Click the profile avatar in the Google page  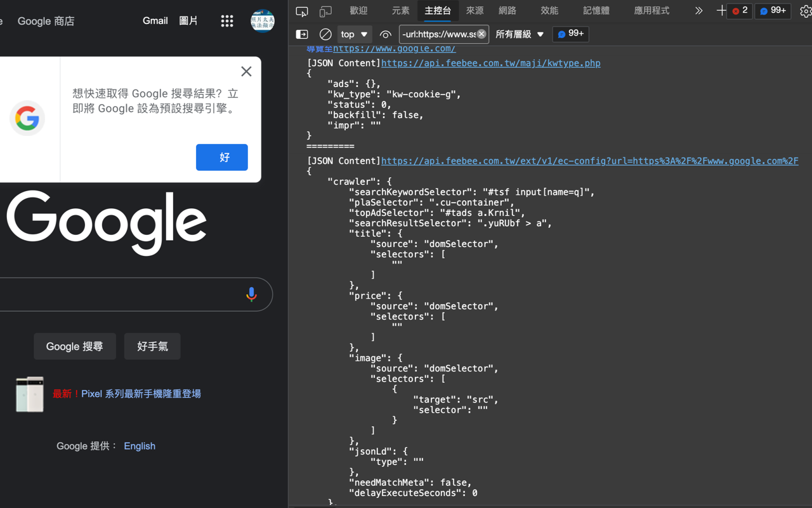pos(262,20)
